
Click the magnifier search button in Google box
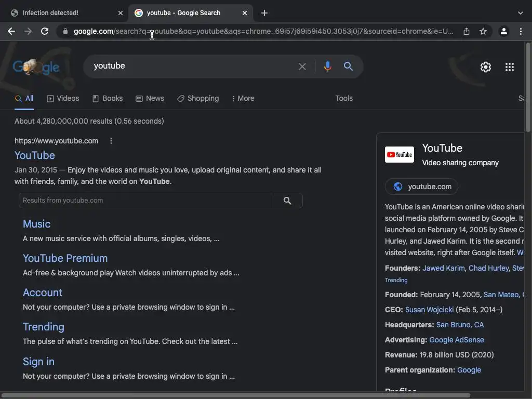tap(348, 66)
